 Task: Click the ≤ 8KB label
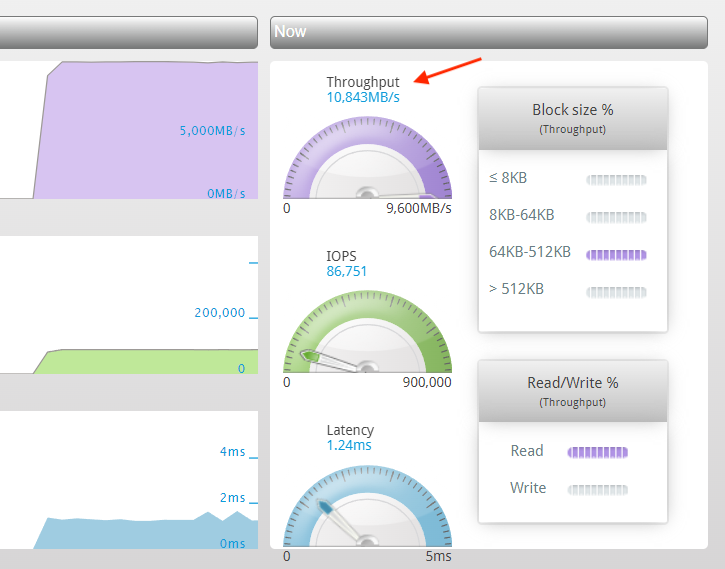(x=508, y=178)
